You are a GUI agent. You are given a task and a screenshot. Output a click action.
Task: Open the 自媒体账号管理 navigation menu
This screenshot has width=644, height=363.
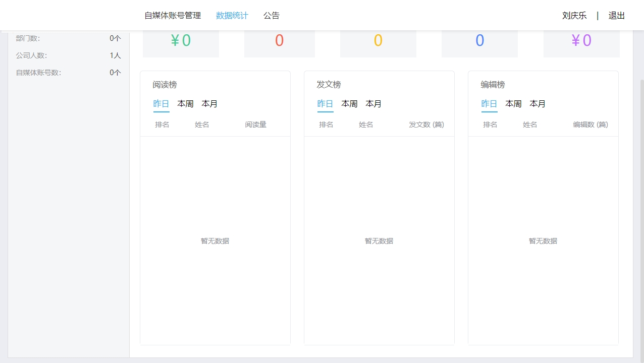(x=173, y=16)
